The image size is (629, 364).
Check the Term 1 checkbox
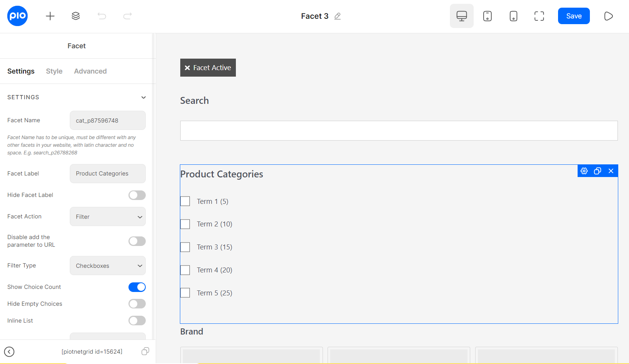point(185,201)
